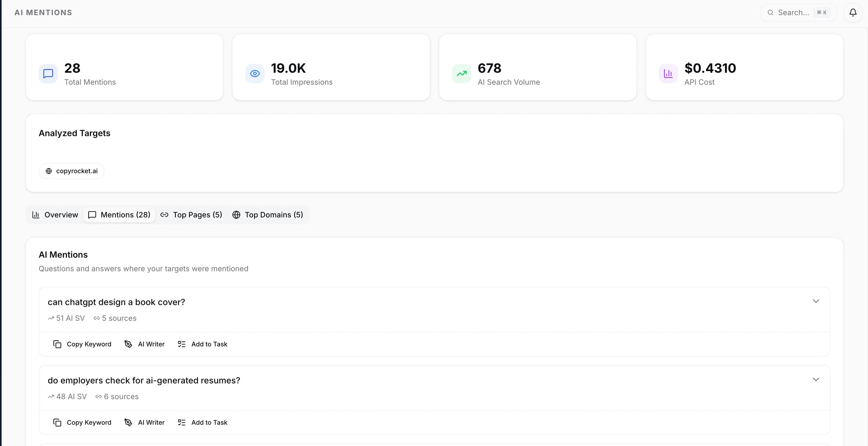Click the AI Writer pen icon for resumes question
The image size is (868, 446).
pos(128,422)
